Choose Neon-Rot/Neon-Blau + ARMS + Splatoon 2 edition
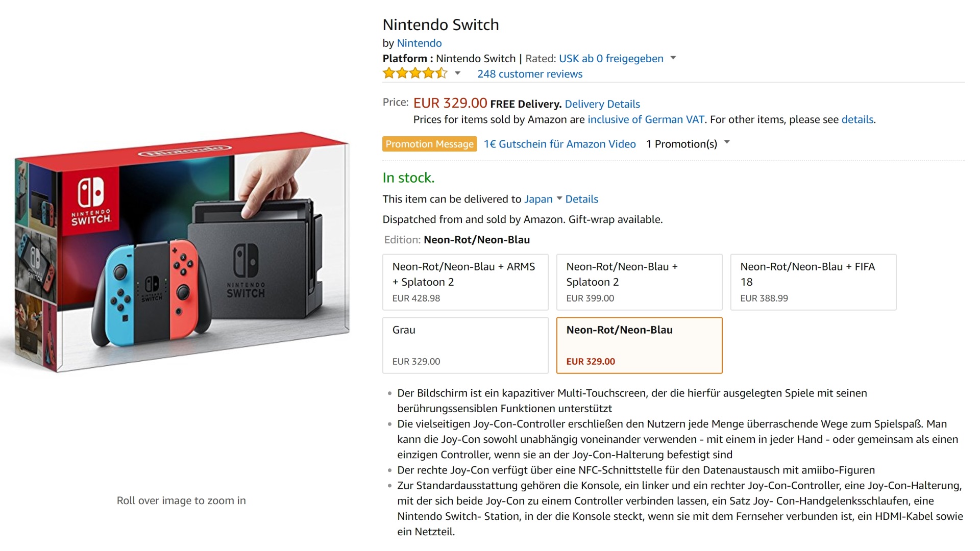Viewport: 980px width, 551px height. tap(465, 282)
